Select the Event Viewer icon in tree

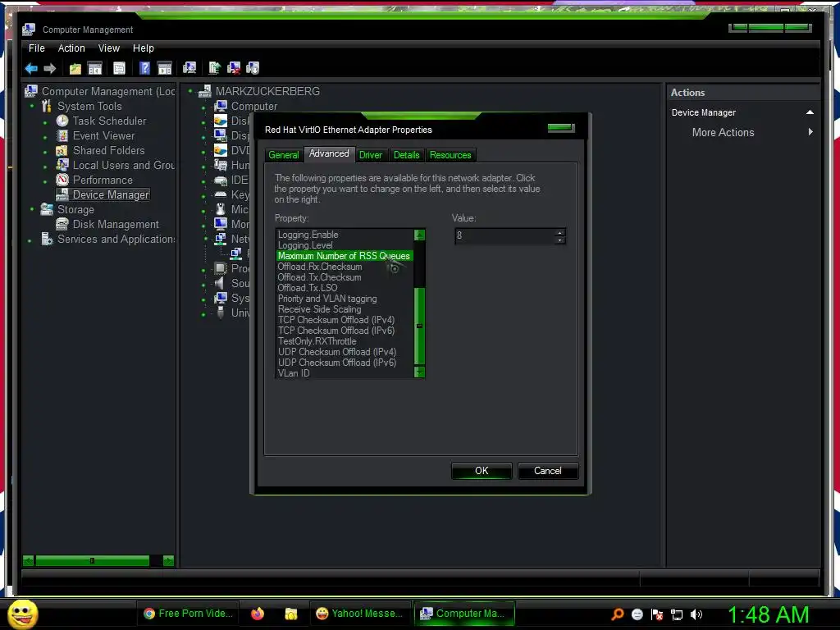[62, 135]
